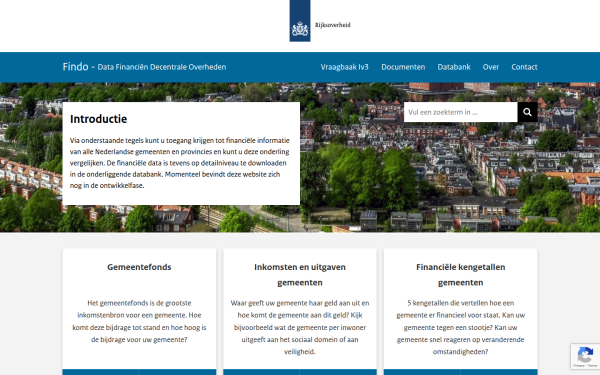Click the Rijksoverheid wordmark text

pyautogui.click(x=333, y=25)
